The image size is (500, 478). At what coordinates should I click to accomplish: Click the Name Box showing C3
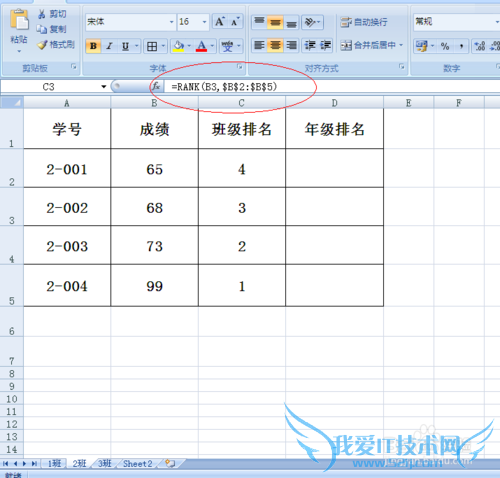click(49, 87)
